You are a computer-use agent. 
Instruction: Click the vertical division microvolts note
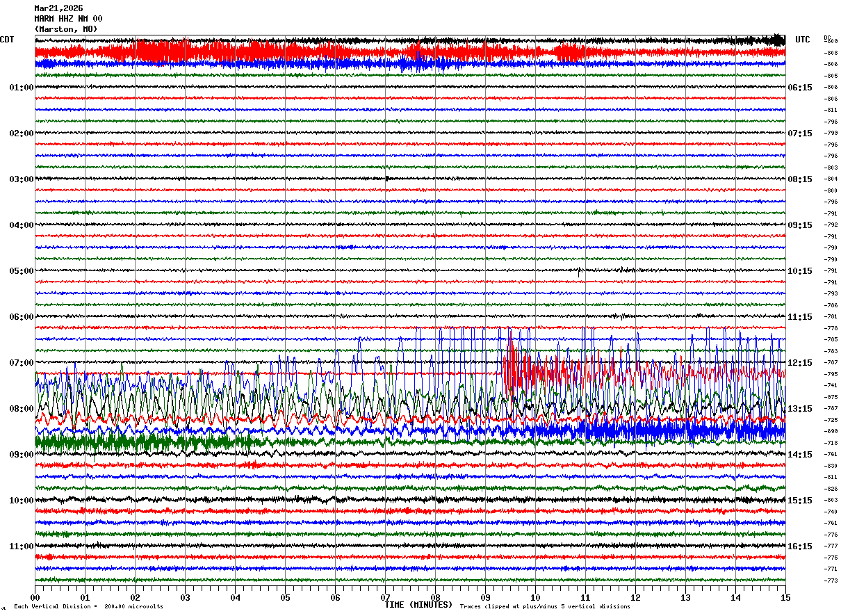[88, 606]
